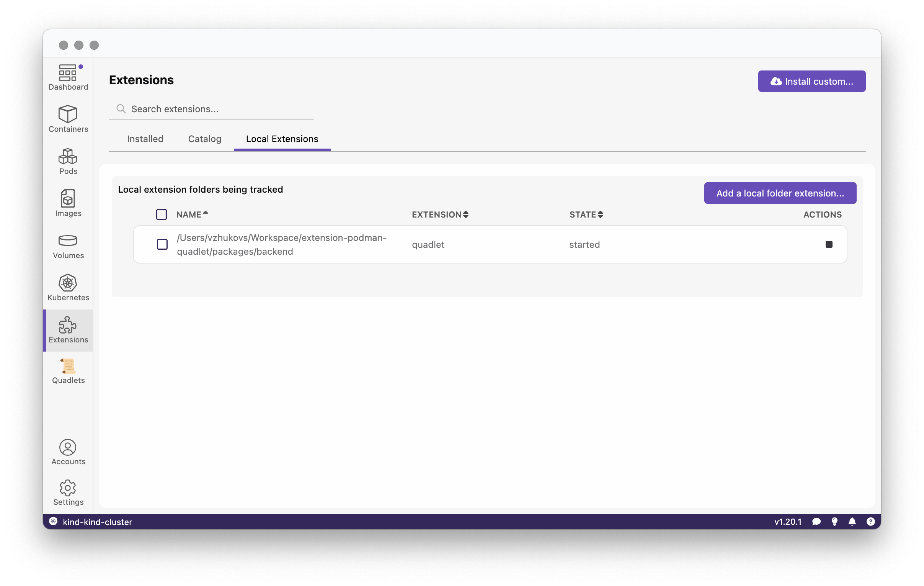Open Settings from the sidebar

click(68, 493)
